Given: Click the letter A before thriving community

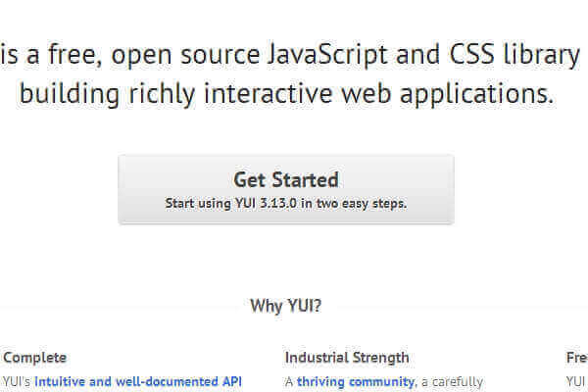Looking at the screenshot, I should [x=289, y=381].
